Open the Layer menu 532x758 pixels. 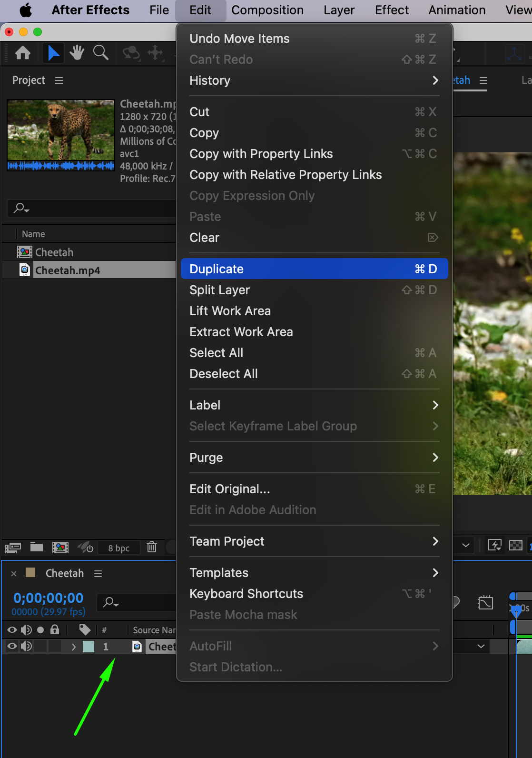point(339,10)
